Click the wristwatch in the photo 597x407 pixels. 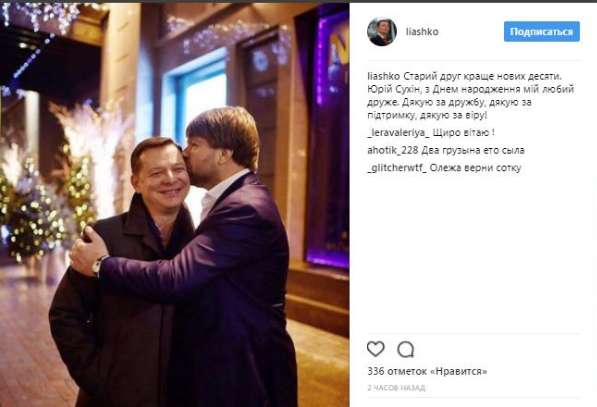(98, 265)
